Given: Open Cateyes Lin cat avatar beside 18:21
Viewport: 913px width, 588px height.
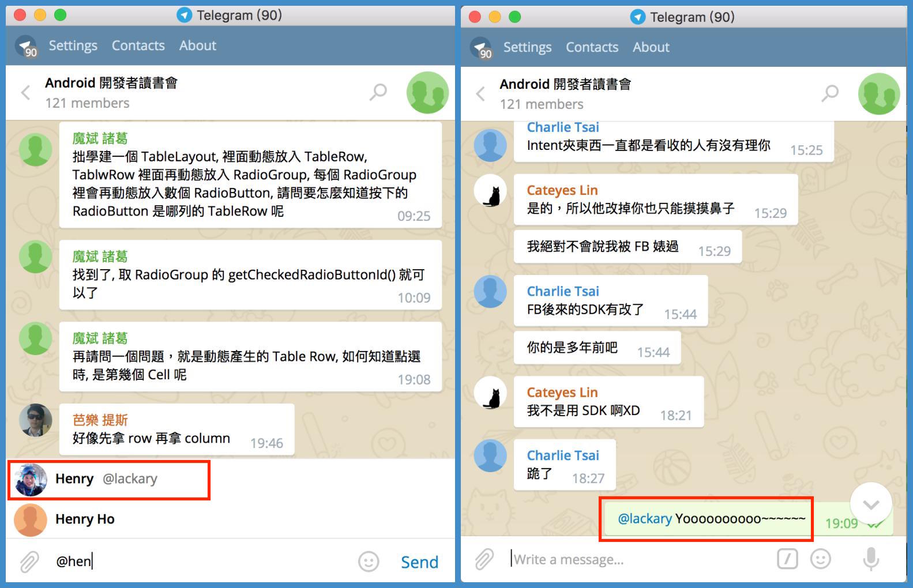Looking at the screenshot, I should 490,393.
